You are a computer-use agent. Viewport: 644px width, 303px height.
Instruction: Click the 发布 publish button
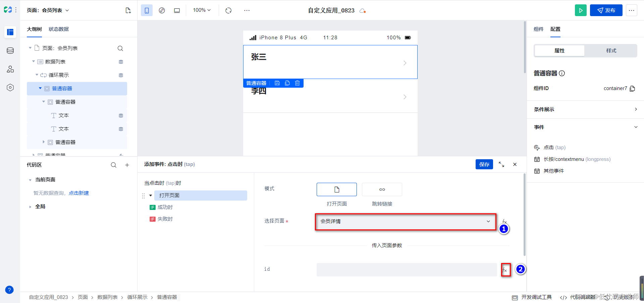pyautogui.click(x=606, y=10)
